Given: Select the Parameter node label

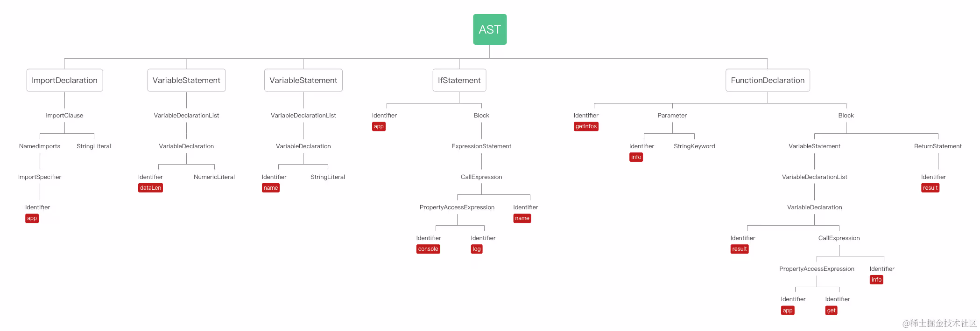Looking at the screenshot, I should pos(672,116).
